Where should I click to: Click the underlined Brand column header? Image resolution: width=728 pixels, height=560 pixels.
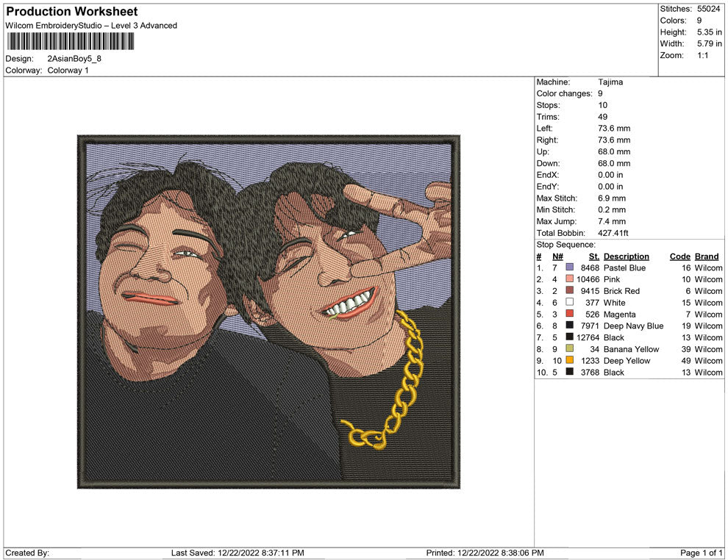(707, 256)
